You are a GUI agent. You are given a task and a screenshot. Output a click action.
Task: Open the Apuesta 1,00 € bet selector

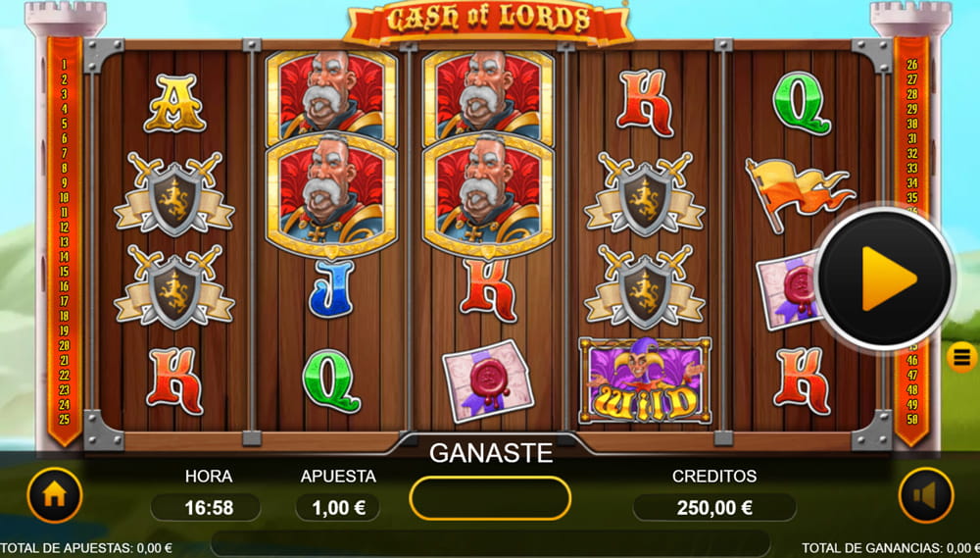[x=337, y=507]
